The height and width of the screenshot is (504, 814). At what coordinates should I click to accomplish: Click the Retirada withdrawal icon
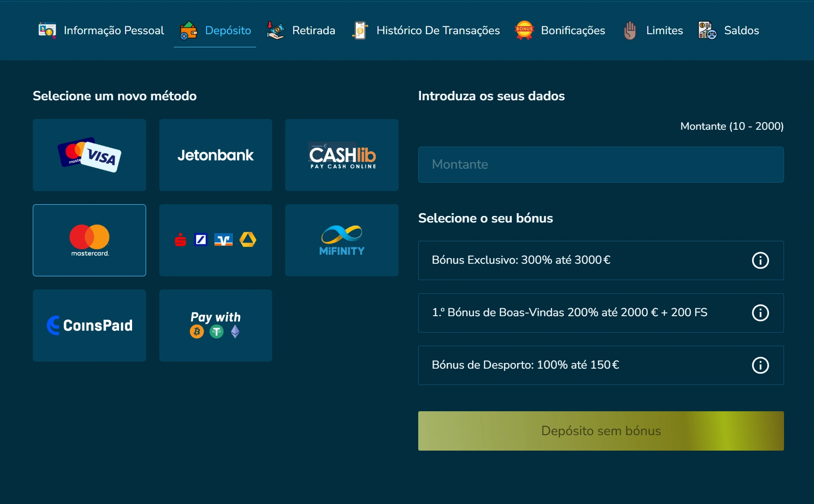(x=275, y=30)
